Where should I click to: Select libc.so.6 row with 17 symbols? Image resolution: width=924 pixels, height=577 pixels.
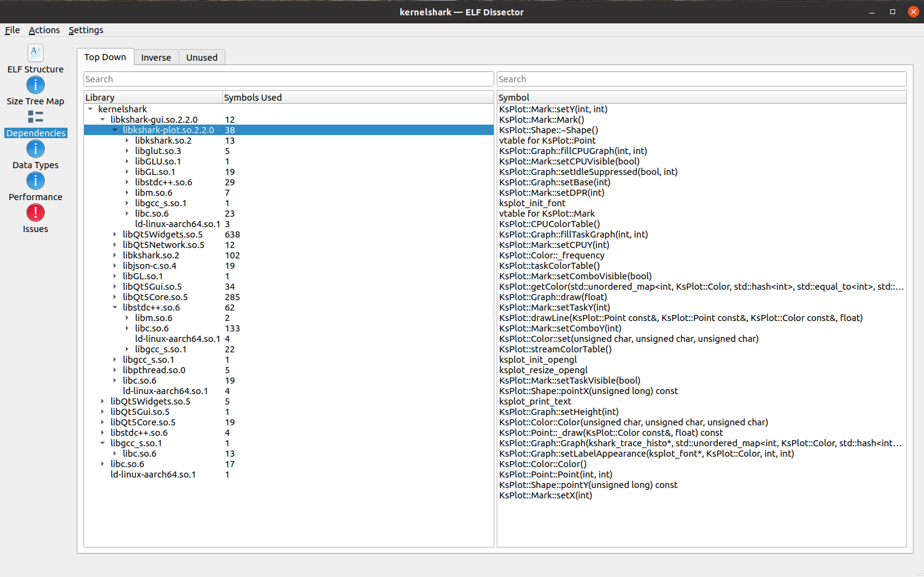(x=289, y=464)
